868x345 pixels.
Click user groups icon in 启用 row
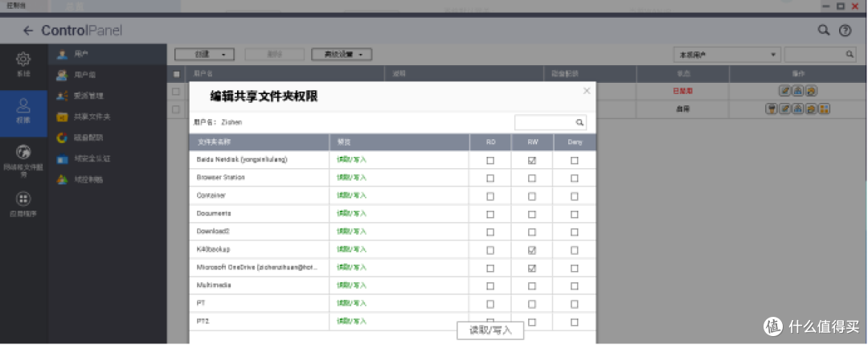pyautogui.click(x=798, y=109)
